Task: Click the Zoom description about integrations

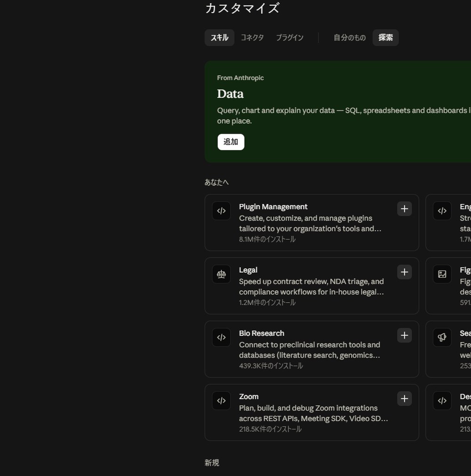Action: tap(313, 413)
